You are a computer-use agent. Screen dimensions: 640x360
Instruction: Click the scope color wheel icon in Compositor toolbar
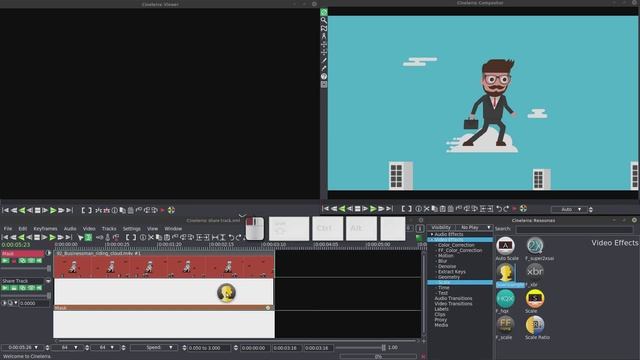[523, 209]
